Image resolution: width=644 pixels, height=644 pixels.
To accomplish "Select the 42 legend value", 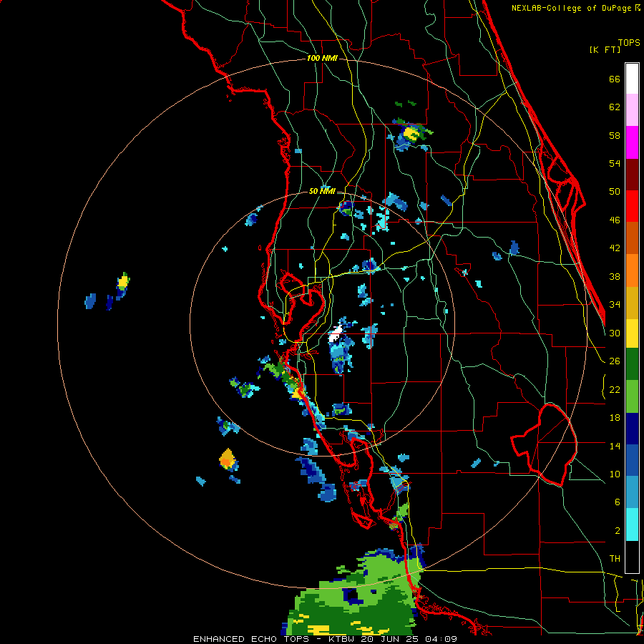I will pos(615,248).
